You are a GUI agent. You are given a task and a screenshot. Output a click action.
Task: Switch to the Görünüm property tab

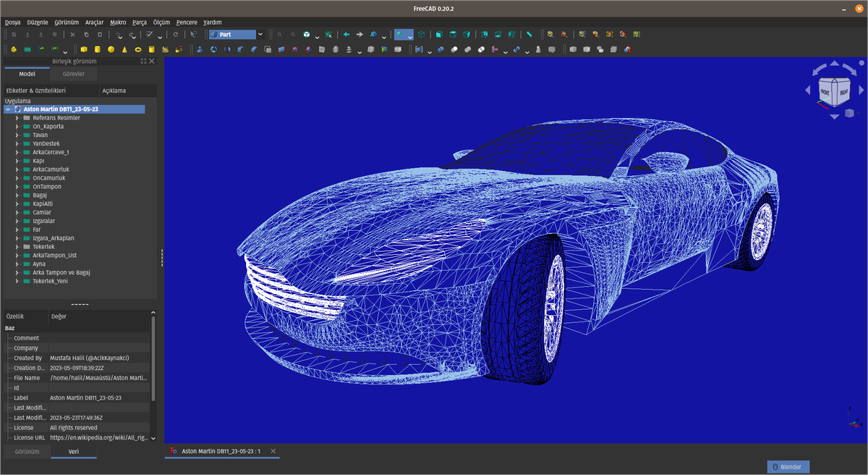point(27,451)
